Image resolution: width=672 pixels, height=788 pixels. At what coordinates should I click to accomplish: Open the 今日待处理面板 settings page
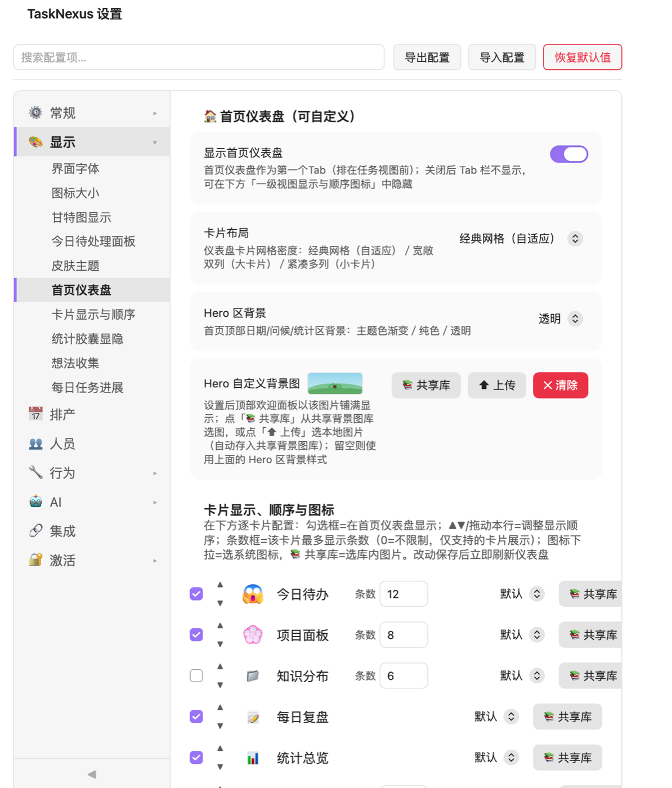click(x=92, y=241)
